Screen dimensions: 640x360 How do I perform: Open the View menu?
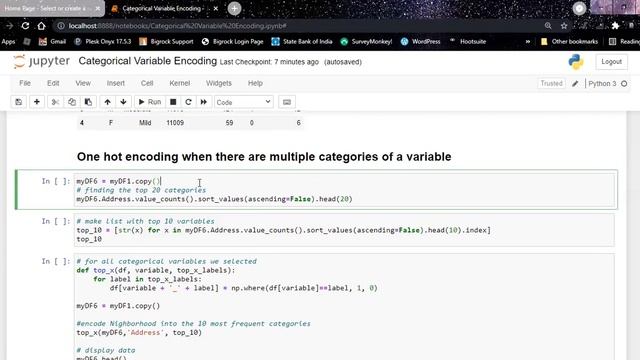click(x=83, y=83)
